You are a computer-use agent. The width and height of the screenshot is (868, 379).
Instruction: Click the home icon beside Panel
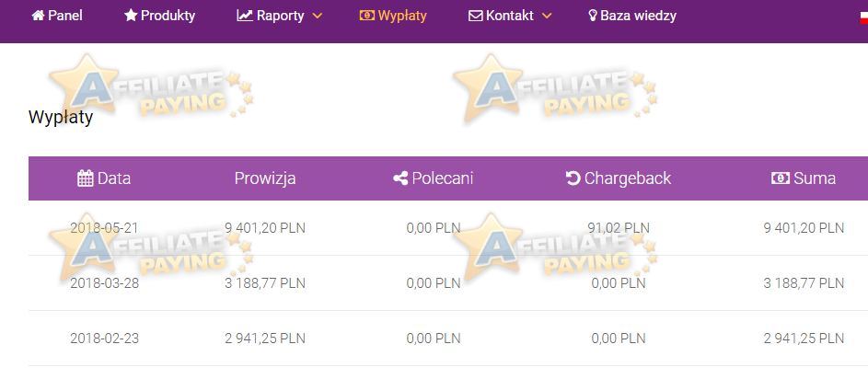38,16
